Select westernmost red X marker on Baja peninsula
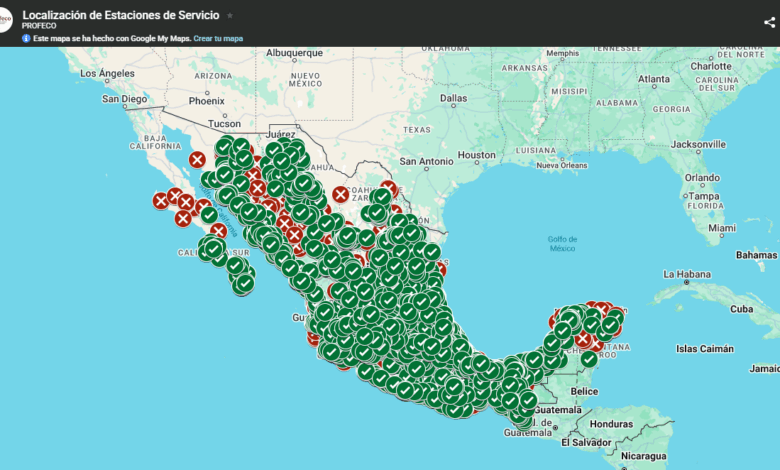This screenshot has height=470, width=780. [x=161, y=201]
